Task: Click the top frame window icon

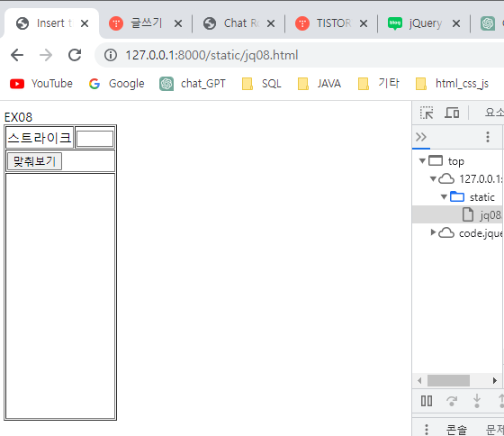Action: coord(436,160)
